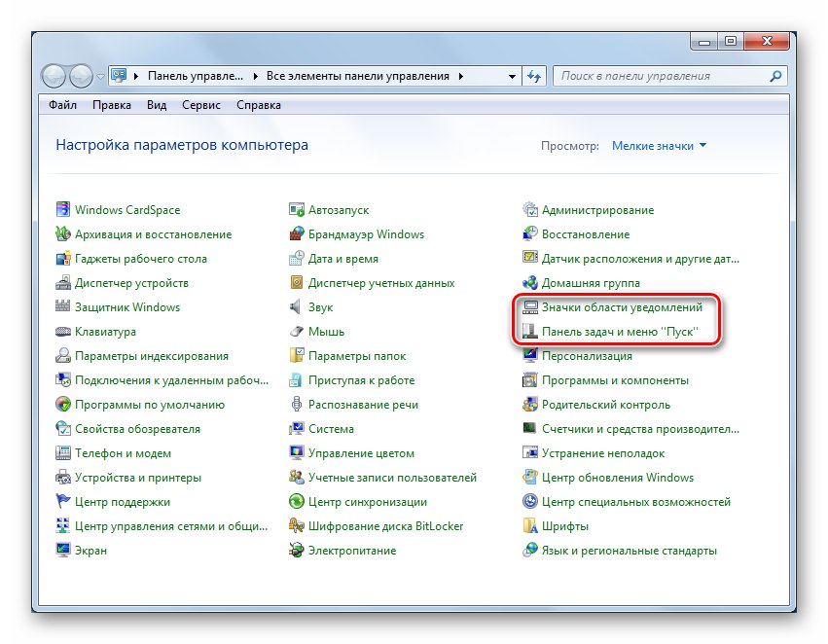The image size is (828, 644).
Task: Click the Телефон и модем icon
Action: pos(63,453)
